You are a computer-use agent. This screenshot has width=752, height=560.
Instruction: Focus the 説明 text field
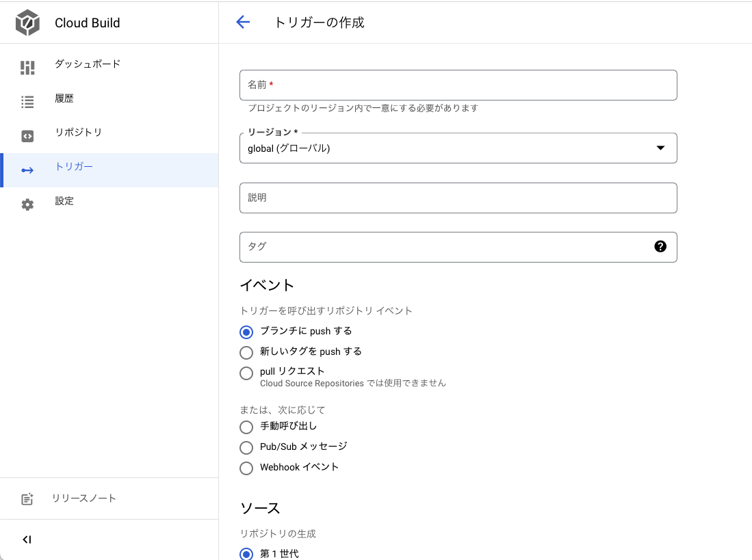tap(458, 198)
